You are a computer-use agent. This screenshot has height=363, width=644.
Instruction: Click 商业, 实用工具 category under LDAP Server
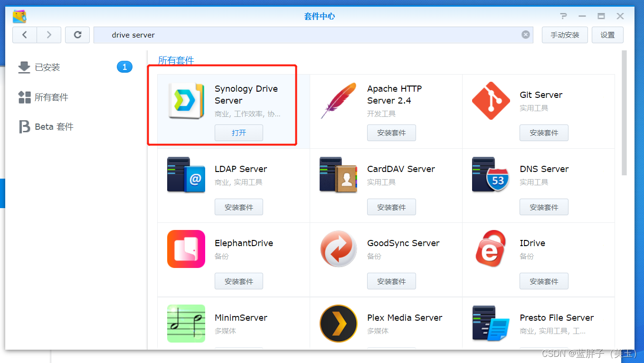pyautogui.click(x=238, y=182)
